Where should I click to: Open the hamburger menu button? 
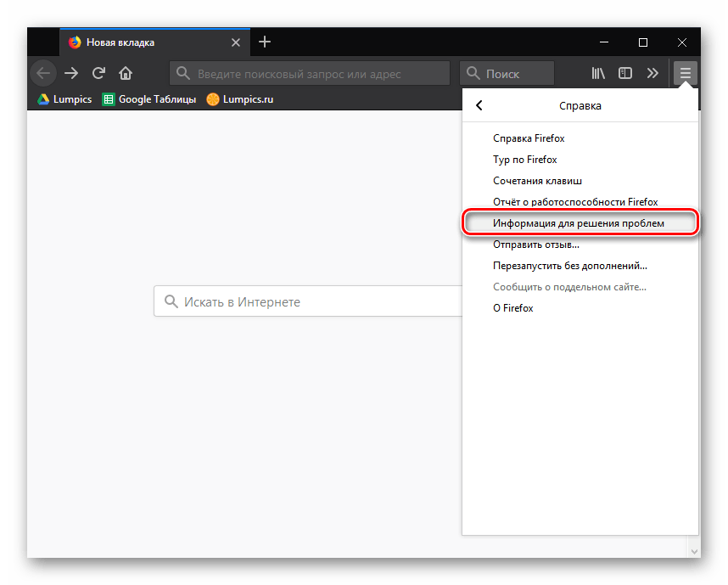point(685,73)
